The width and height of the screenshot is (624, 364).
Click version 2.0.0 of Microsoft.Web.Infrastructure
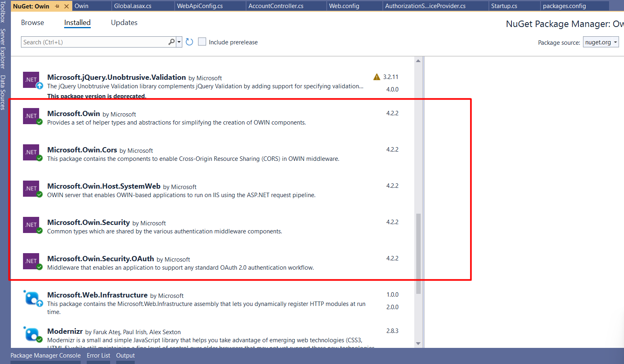[x=392, y=307]
